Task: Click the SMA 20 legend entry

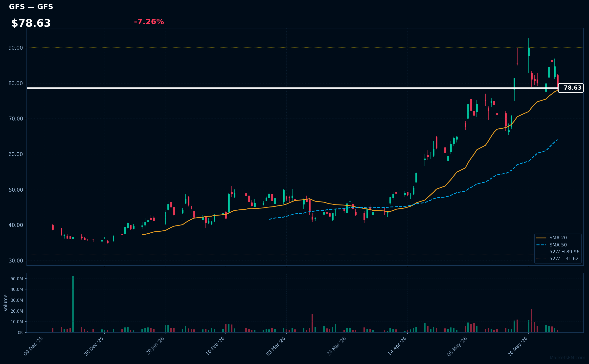Action: (x=558, y=238)
